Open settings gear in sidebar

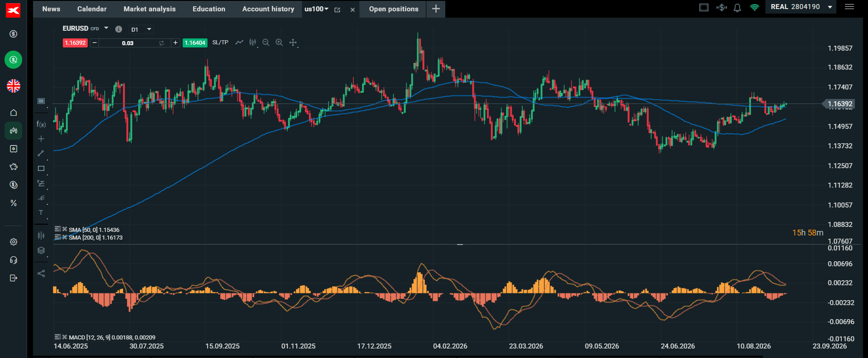pos(14,242)
